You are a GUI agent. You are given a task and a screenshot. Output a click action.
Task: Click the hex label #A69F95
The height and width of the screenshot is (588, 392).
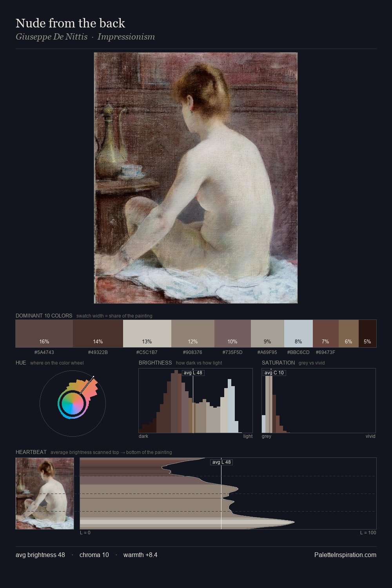click(267, 352)
